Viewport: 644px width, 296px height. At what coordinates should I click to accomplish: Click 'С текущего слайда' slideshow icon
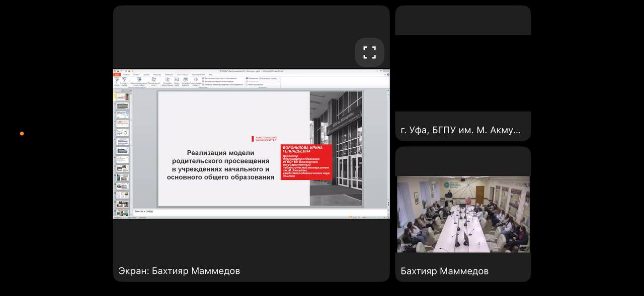pyautogui.click(x=124, y=80)
